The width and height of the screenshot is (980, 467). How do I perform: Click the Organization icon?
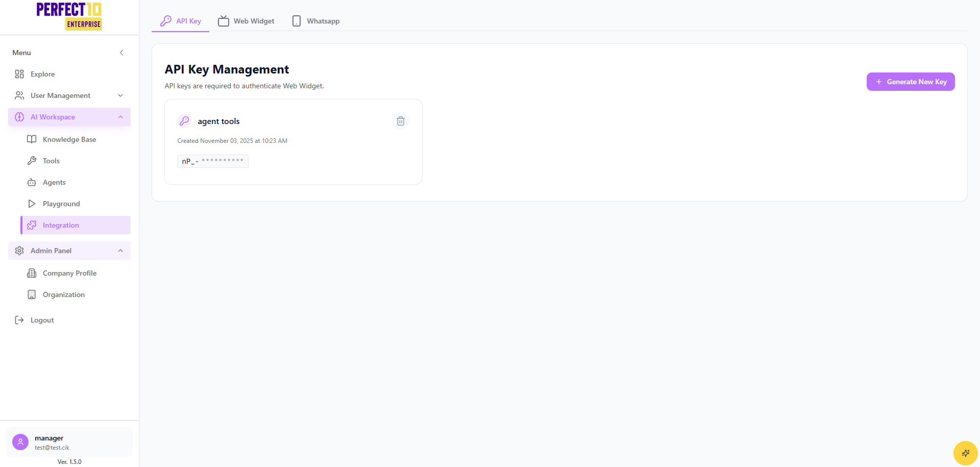(x=32, y=294)
